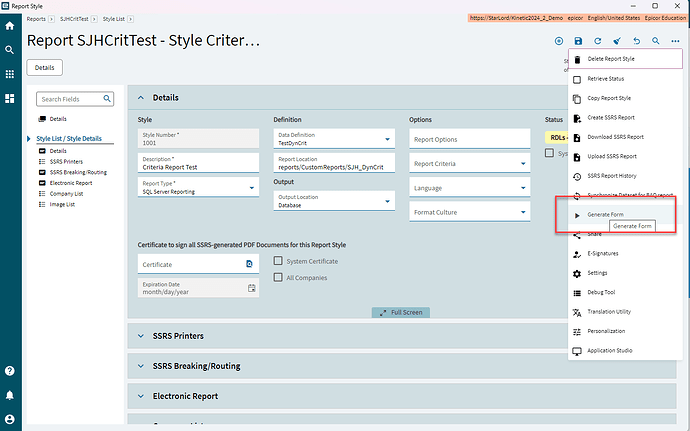Viewport: 690px width, 431px height.
Task: Click the Undo toolbar icon
Action: coord(636,41)
